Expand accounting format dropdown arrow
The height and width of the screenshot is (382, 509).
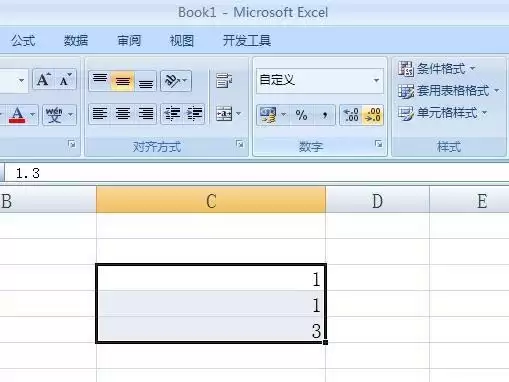[284, 115]
